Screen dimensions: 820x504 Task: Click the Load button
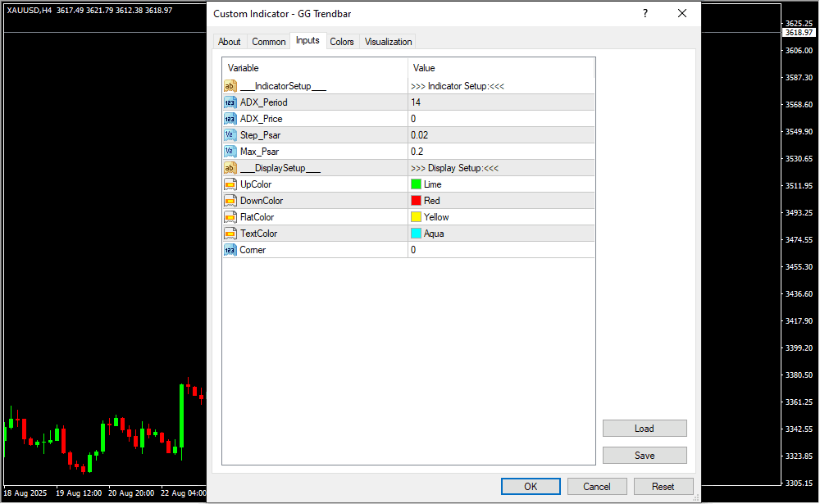click(645, 429)
